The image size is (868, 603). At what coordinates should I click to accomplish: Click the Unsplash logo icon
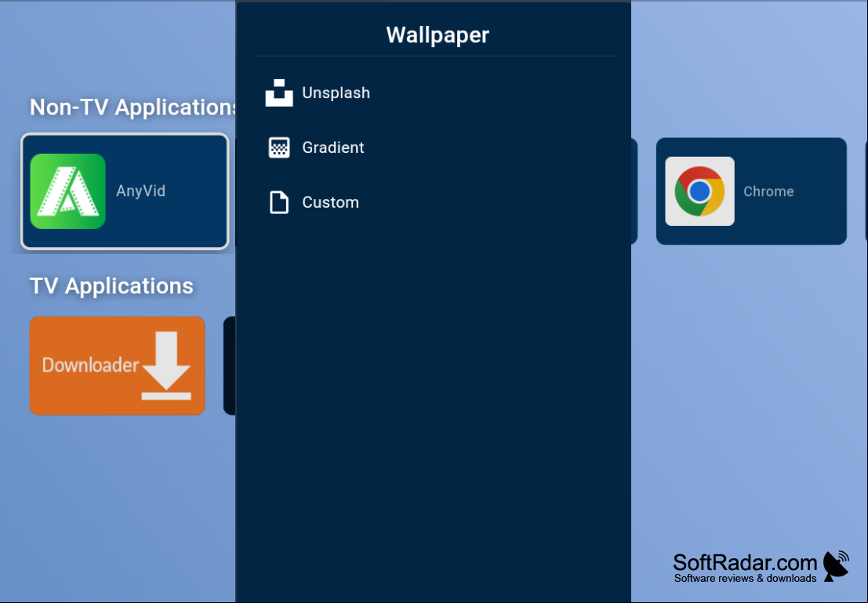pyautogui.click(x=279, y=93)
